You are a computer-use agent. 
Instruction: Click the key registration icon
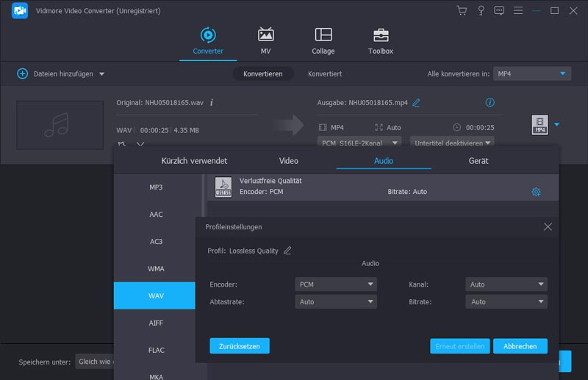481,10
